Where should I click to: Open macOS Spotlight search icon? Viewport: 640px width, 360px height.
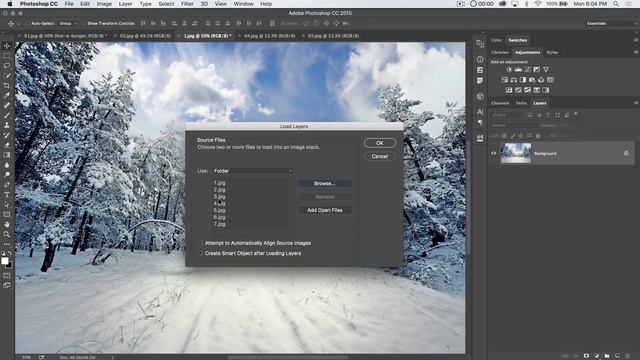click(616, 4)
